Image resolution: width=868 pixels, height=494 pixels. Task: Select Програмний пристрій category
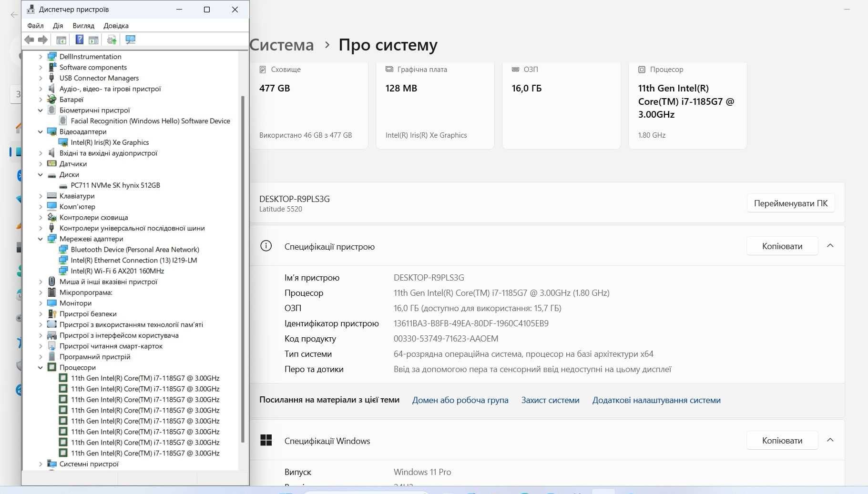pos(94,357)
